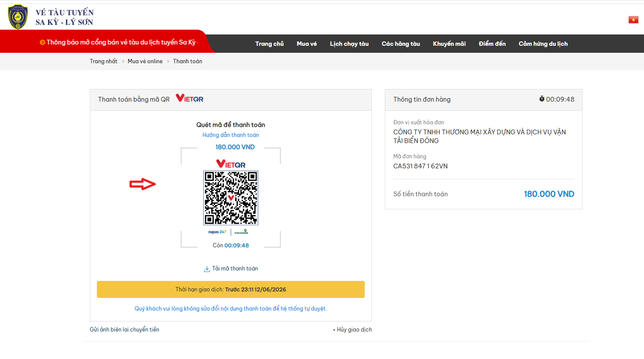Click the Vietcombank logo under QR code
Image resolution: width=644 pixels, height=359 pixels.
[241, 232]
